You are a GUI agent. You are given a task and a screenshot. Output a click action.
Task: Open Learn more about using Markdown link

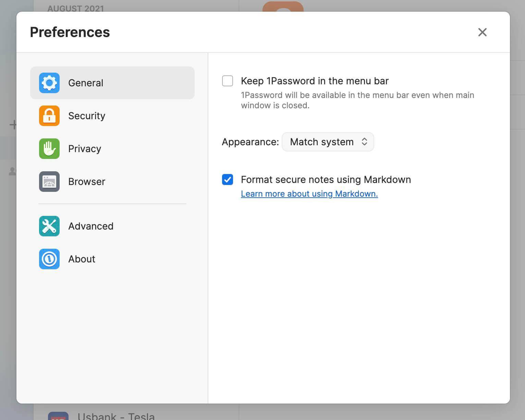(309, 194)
